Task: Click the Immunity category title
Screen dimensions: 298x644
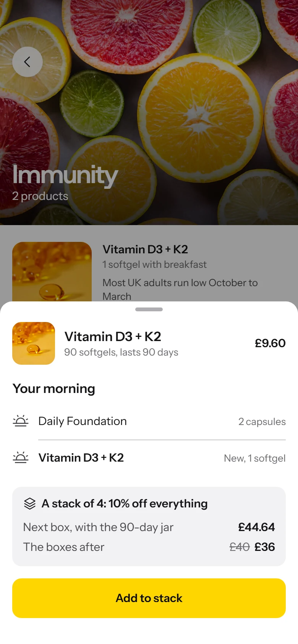Action: click(x=65, y=175)
